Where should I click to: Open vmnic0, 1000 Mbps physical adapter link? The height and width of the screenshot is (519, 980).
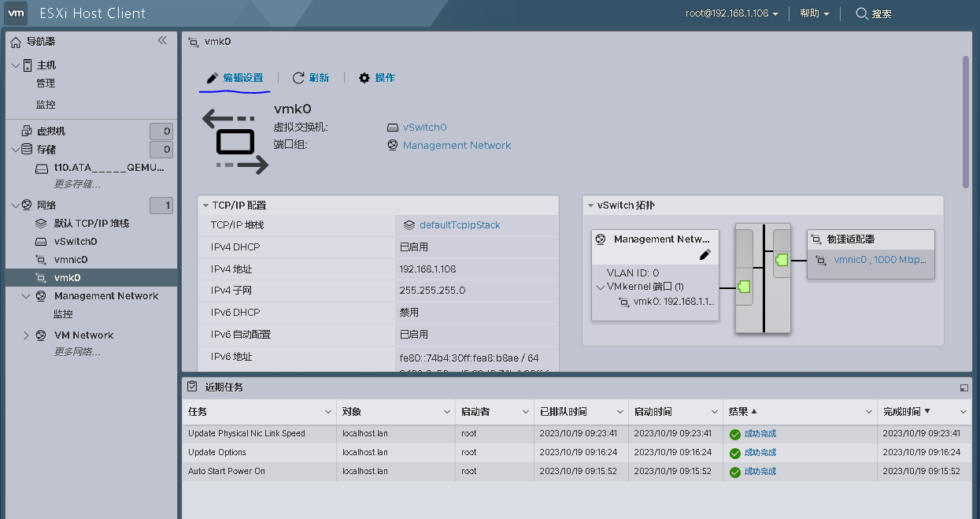coord(881,260)
